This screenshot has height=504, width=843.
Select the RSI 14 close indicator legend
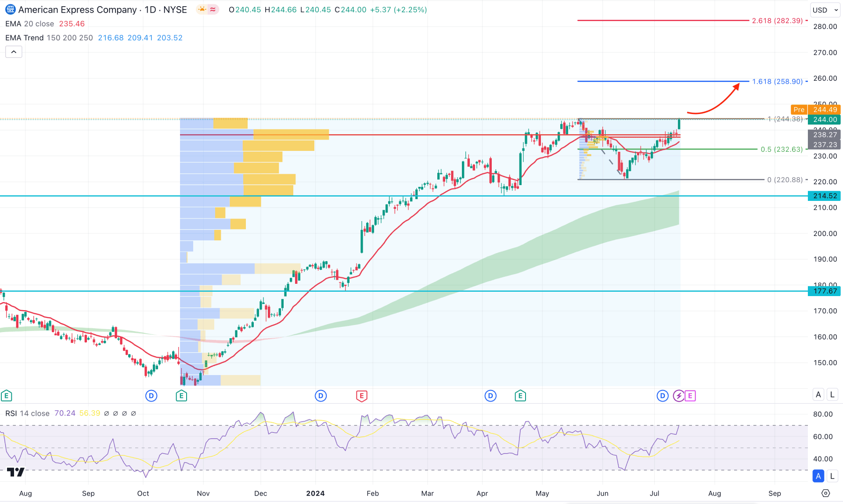(27, 413)
